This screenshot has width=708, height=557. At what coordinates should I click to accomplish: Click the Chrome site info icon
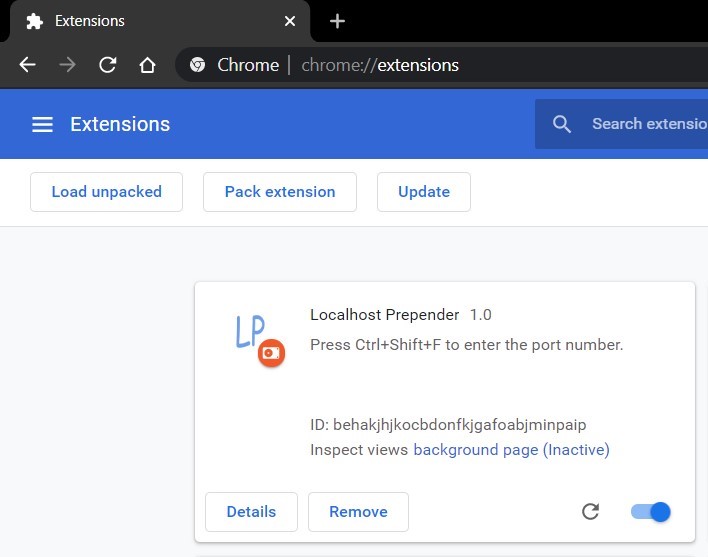coord(197,65)
